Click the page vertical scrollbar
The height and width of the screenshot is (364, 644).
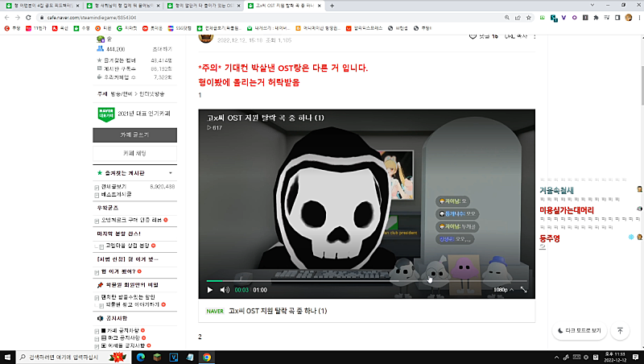click(x=642, y=85)
